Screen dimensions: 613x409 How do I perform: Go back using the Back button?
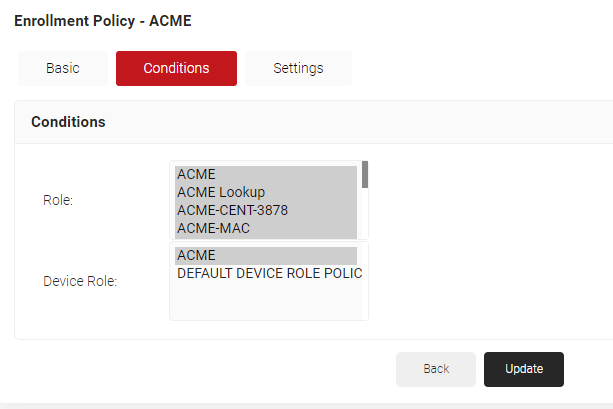pyautogui.click(x=436, y=369)
